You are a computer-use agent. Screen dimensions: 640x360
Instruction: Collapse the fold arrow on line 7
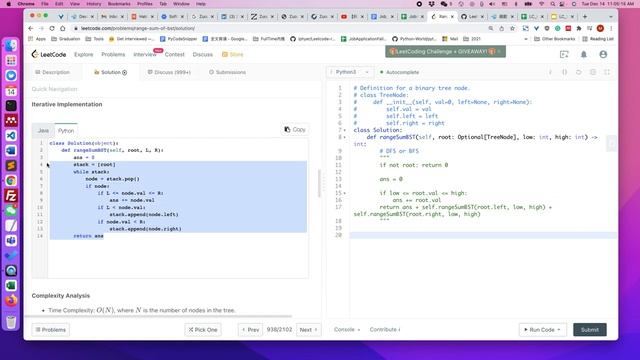click(345, 130)
